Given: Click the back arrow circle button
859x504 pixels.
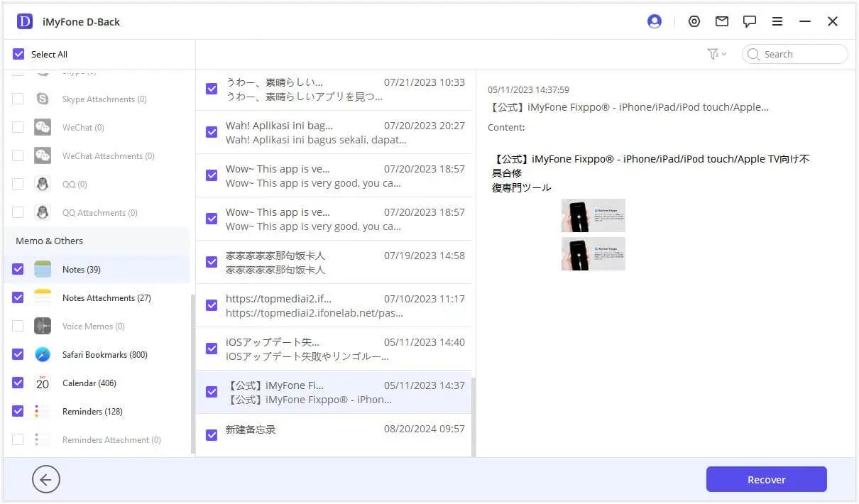Looking at the screenshot, I should (46, 480).
